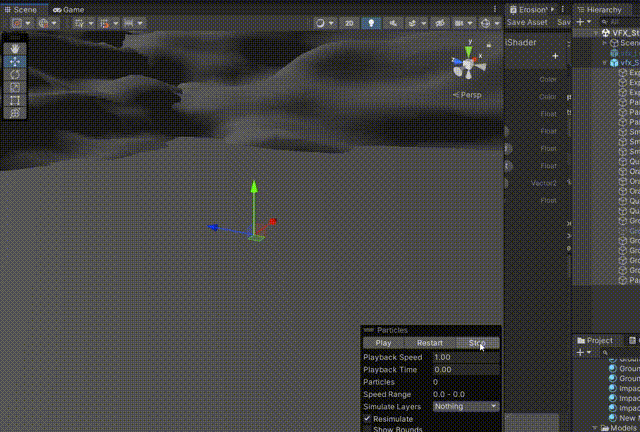640x432 pixels.
Task: Switch to the Hierarchy tab
Action: coord(599,9)
